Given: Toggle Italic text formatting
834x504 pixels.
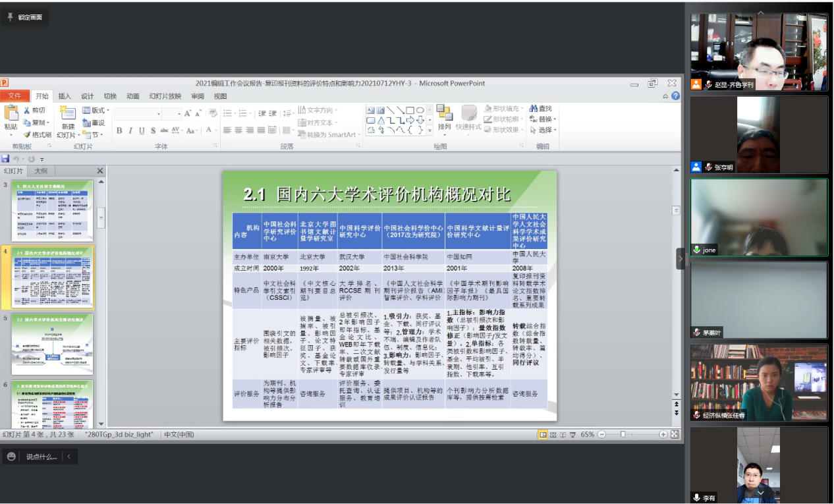Looking at the screenshot, I should coord(130,130).
